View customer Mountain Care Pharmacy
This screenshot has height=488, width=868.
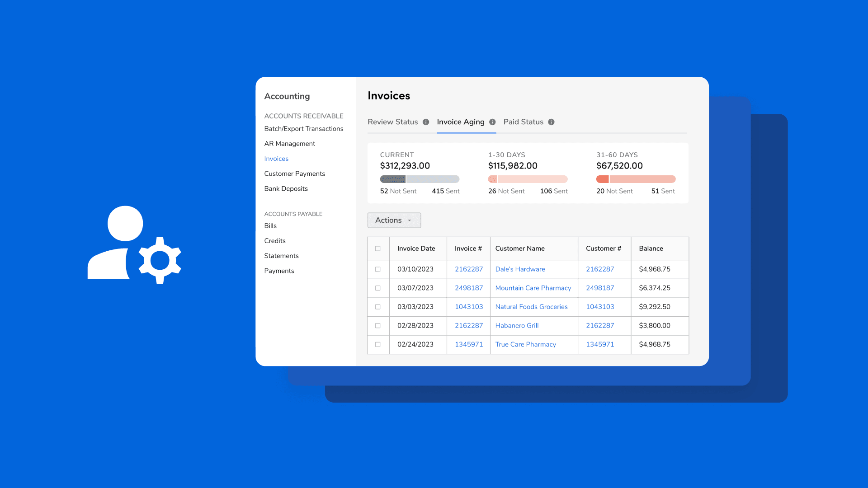(x=533, y=288)
